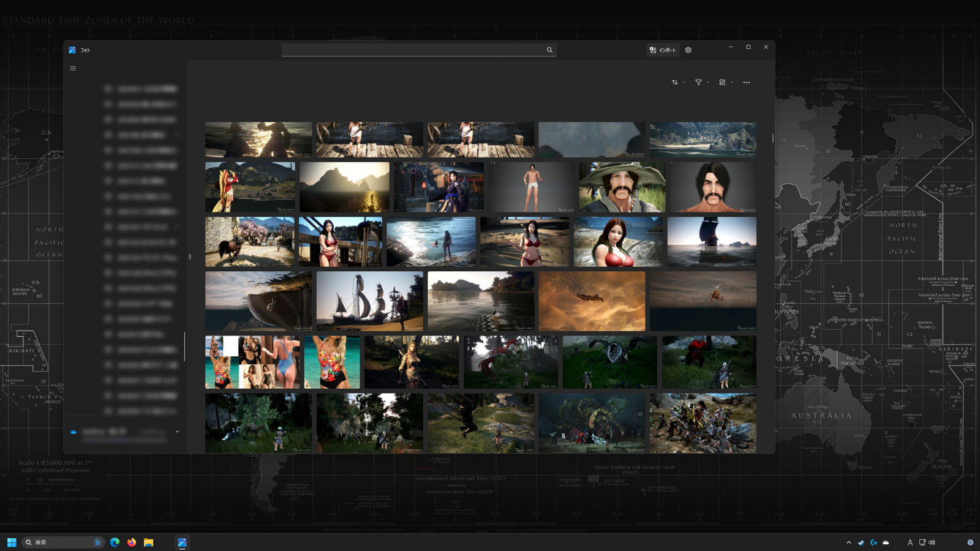
Task: Open the three-dot more options menu
Action: point(746,83)
